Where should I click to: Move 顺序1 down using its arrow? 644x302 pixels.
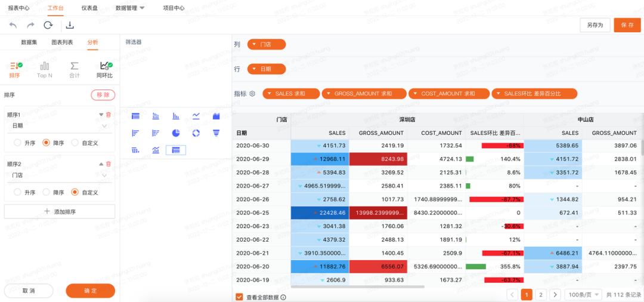[x=101, y=115]
